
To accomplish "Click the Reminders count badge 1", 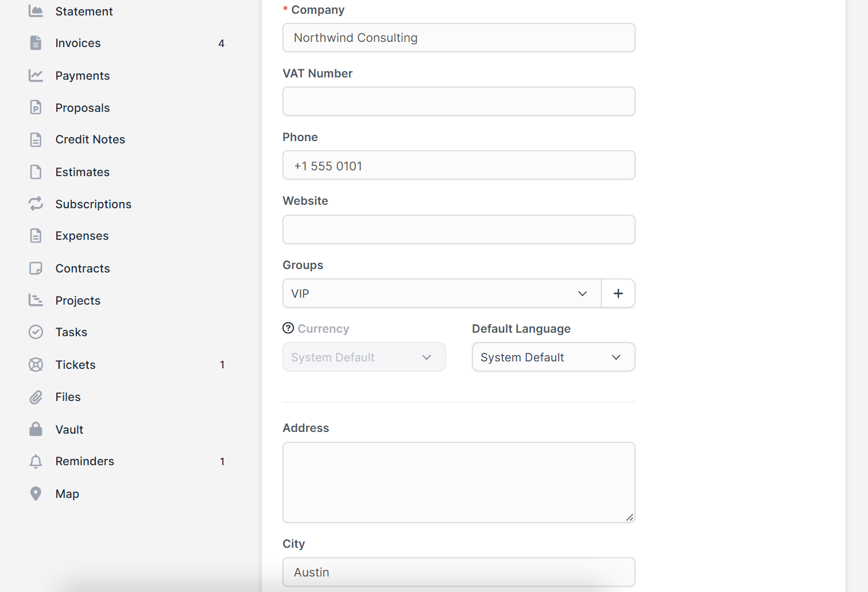I will point(222,462).
